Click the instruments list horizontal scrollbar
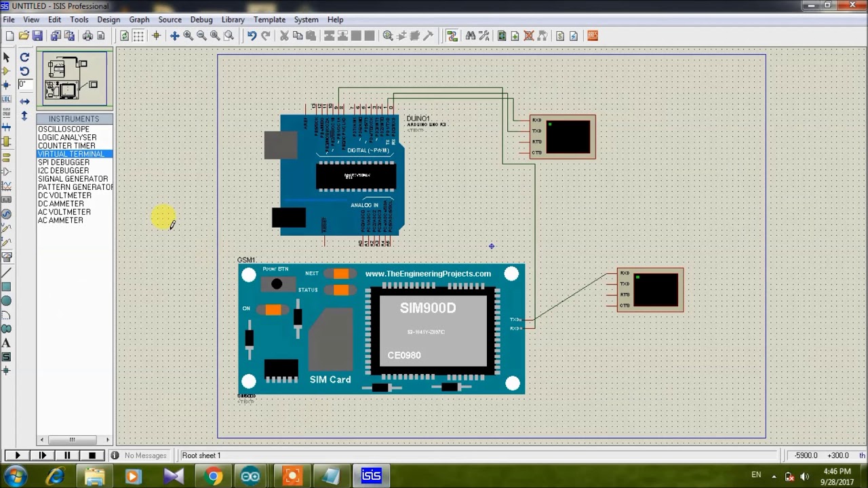 [x=75, y=440]
